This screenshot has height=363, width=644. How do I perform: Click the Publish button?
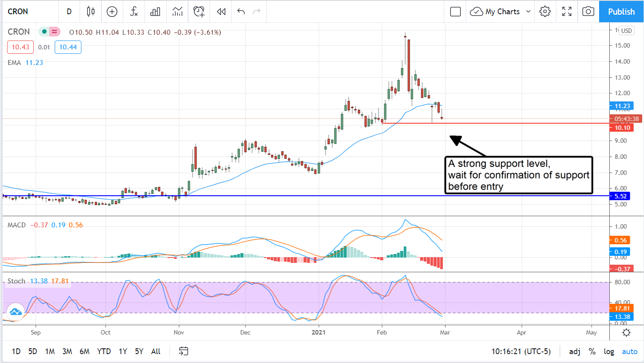[621, 12]
